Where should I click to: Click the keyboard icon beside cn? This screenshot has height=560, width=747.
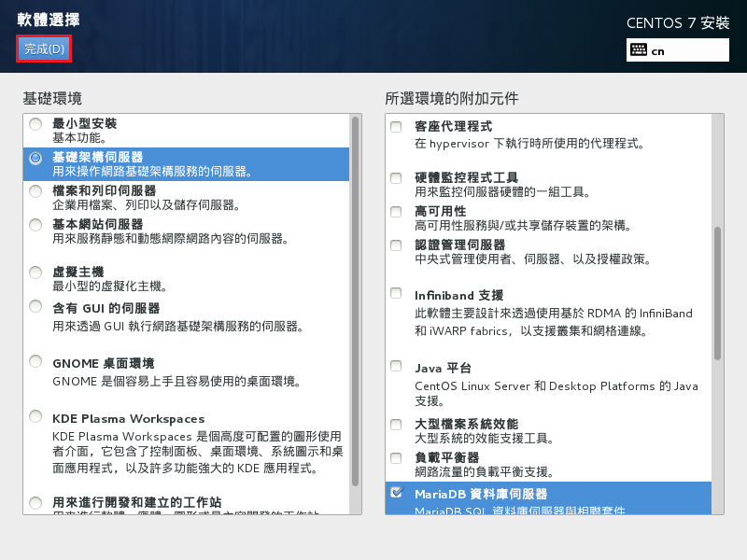pyautogui.click(x=639, y=49)
